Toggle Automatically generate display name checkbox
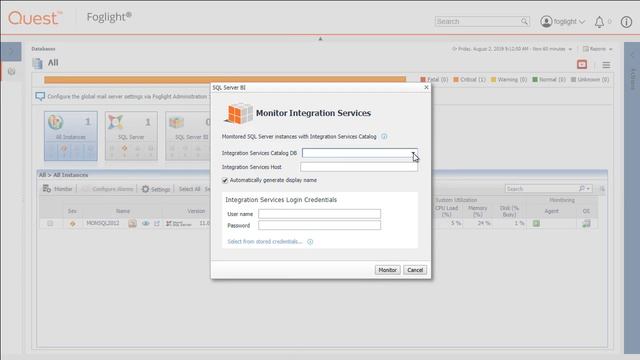640x360 pixels. point(225,180)
